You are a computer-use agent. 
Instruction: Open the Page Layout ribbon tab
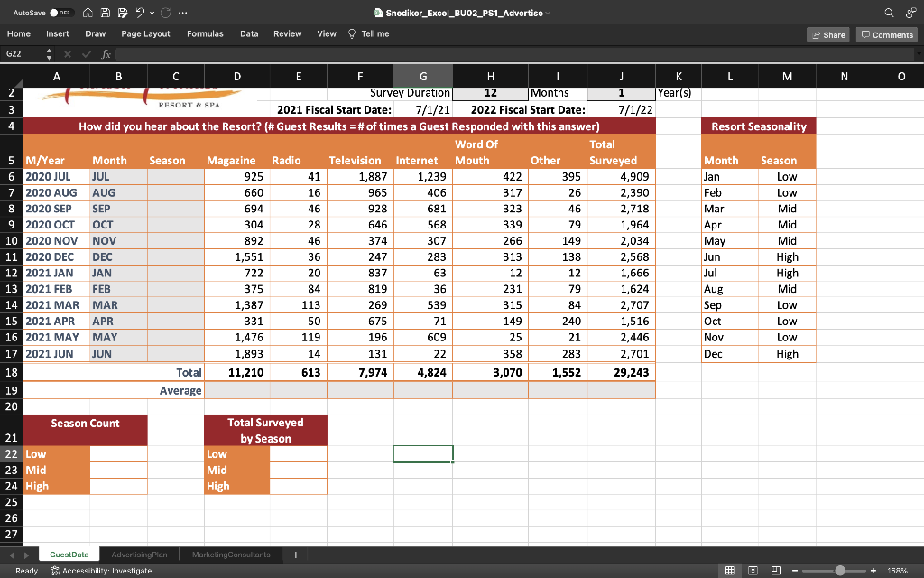[x=145, y=33]
